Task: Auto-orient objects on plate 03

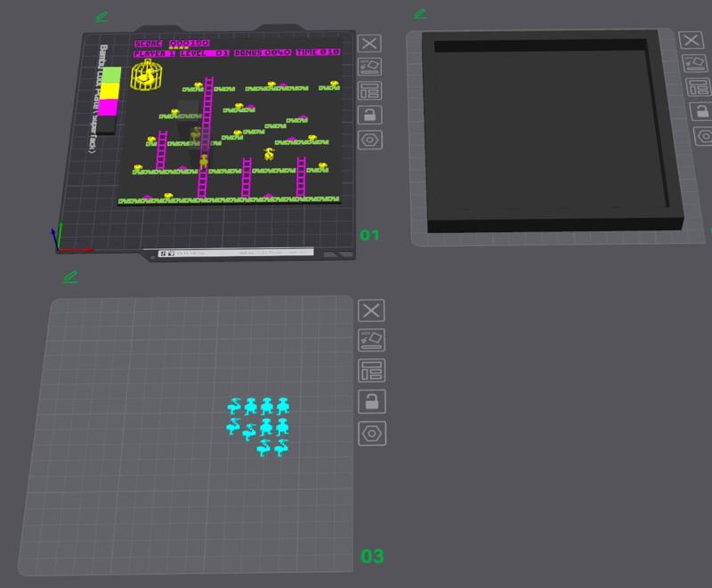Action: [371, 341]
